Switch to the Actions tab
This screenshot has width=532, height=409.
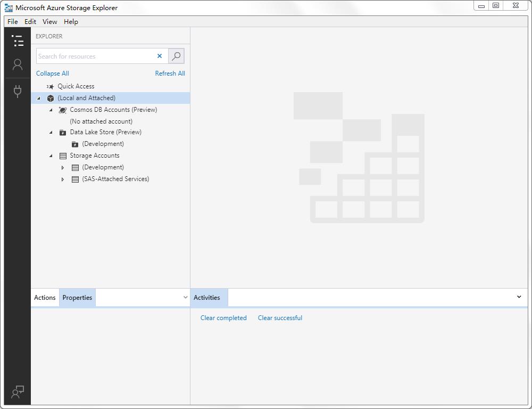tap(45, 298)
